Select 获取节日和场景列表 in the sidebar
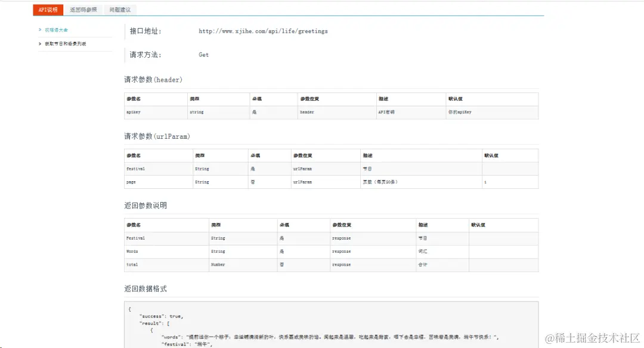Screen dimensions: 644x348 (x=66, y=44)
